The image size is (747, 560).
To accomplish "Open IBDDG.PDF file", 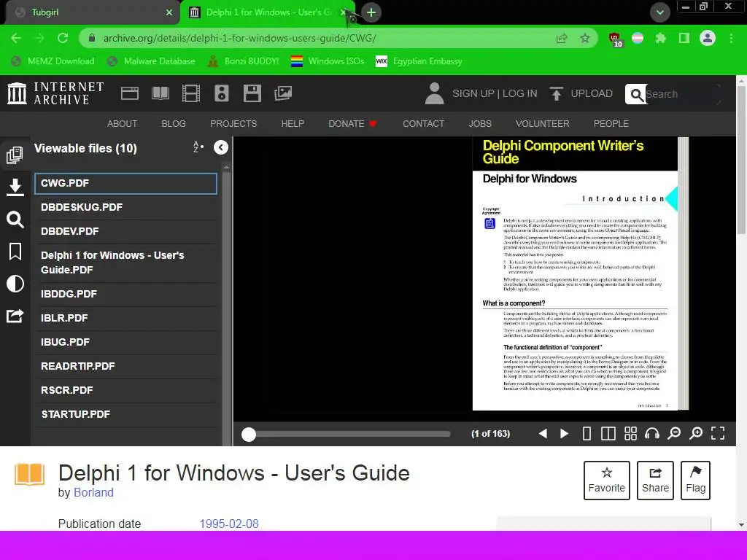I will (125, 294).
